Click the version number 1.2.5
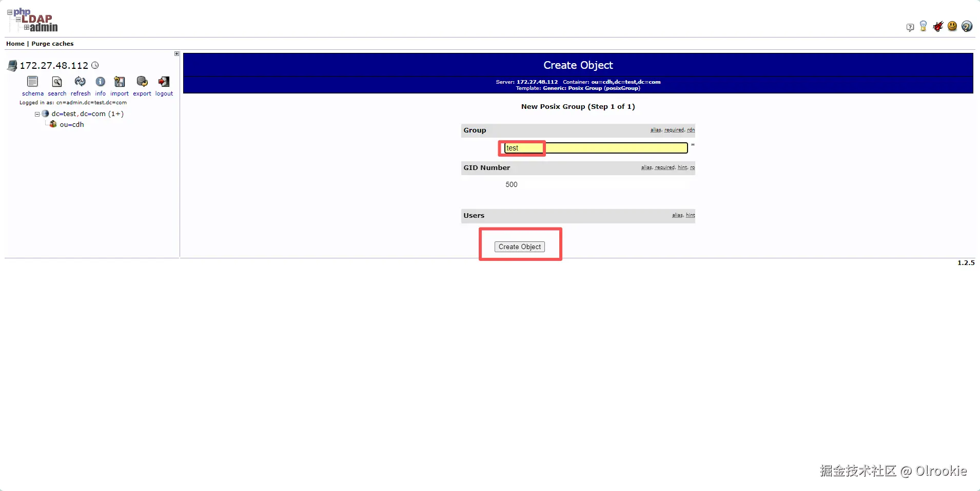980x491 pixels. pos(966,262)
